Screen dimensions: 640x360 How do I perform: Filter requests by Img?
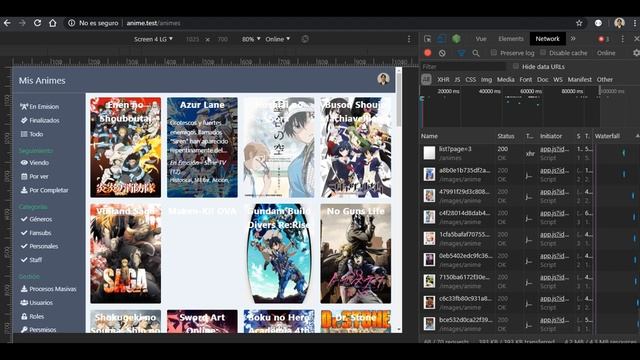486,80
